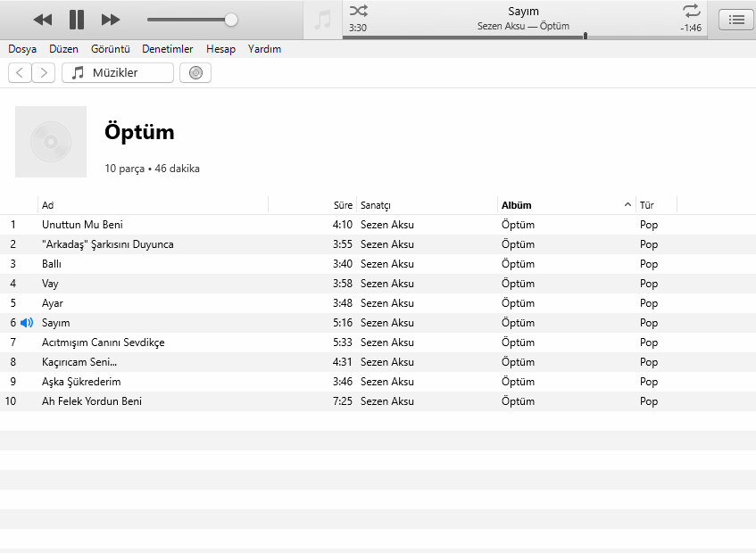Click Sezen Aksu — Öptüm now-playing subtitle

(x=523, y=26)
